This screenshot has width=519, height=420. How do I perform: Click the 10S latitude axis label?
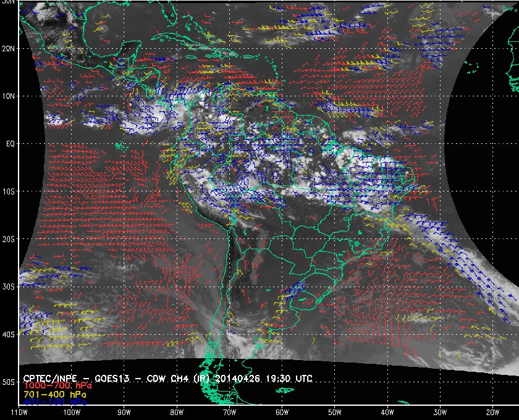coord(9,191)
